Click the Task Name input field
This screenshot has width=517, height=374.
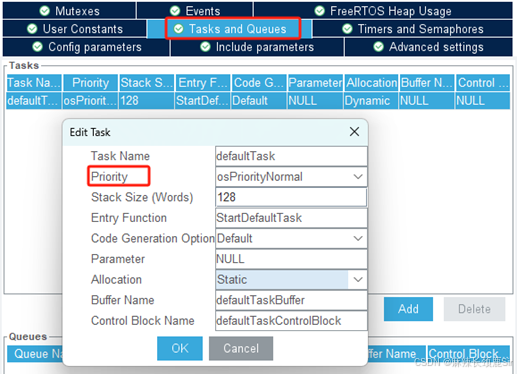click(x=291, y=156)
